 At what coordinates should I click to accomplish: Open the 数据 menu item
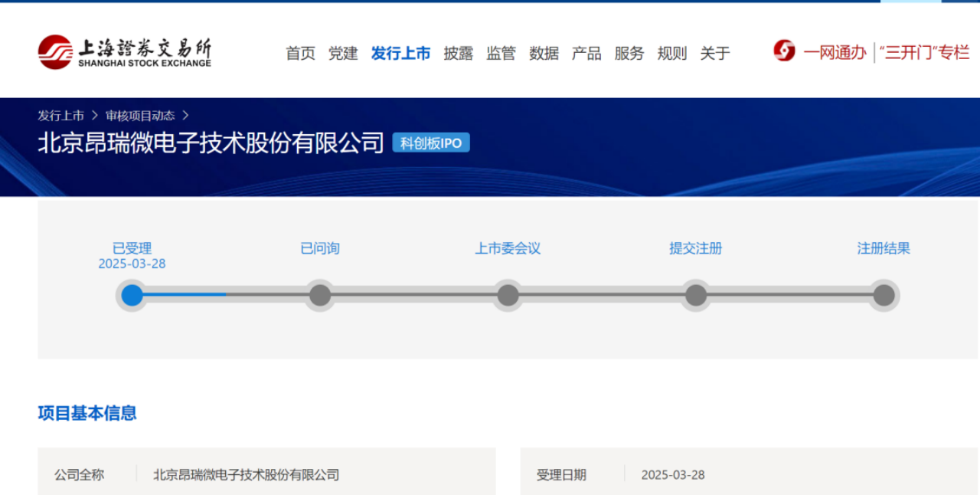(x=544, y=53)
